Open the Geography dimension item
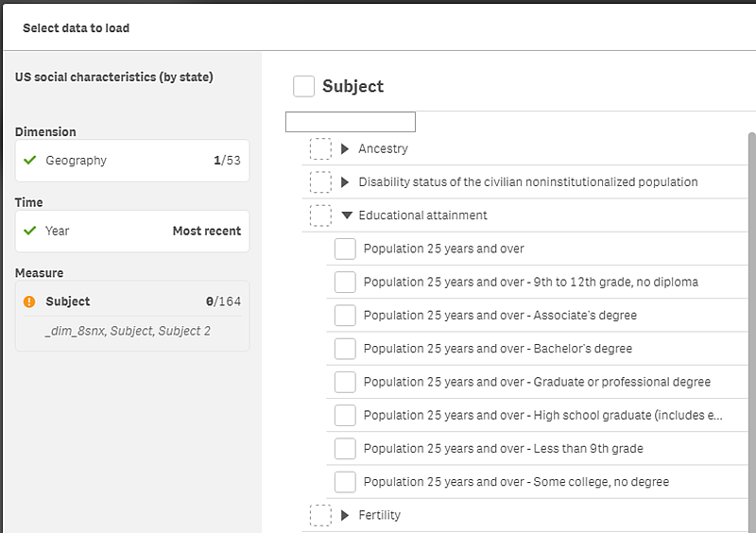This screenshot has width=756, height=533. [132, 161]
